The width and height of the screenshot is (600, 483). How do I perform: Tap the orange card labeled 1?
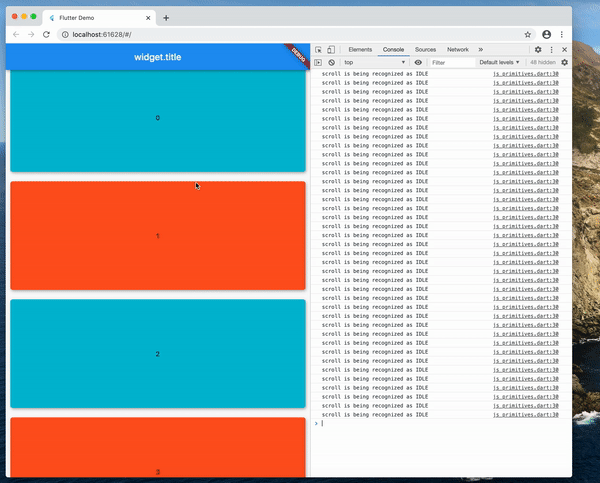(158, 236)
